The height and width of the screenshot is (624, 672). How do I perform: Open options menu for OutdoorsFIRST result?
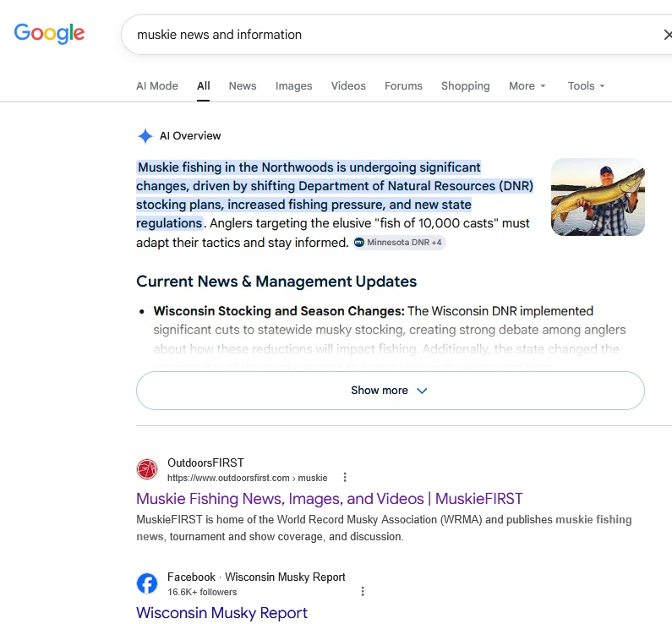coord(345,478)
